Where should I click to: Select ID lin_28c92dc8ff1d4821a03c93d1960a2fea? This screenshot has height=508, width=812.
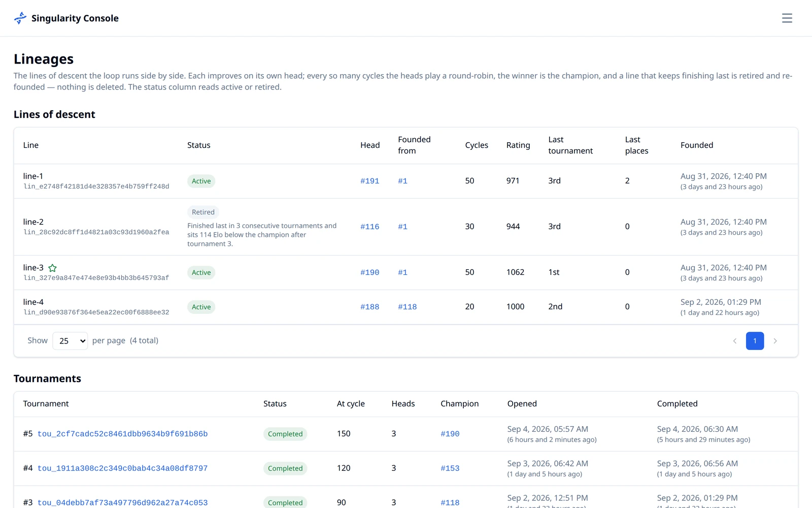pos(96,232)
